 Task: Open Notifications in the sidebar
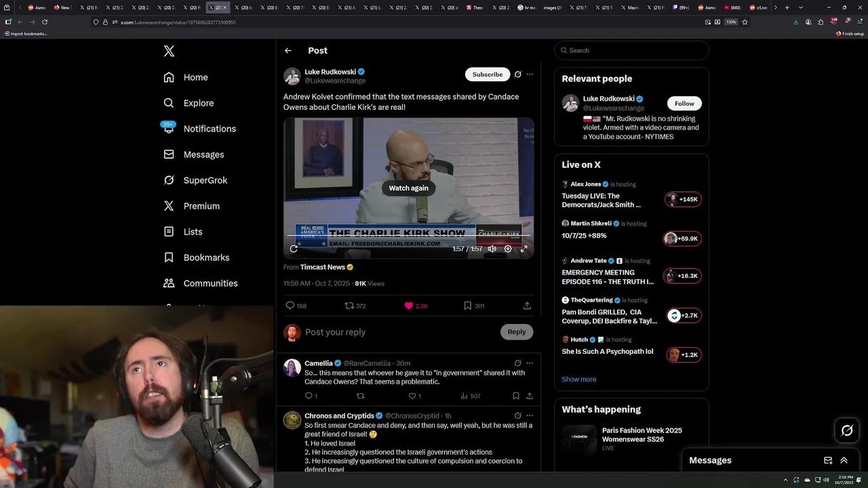click(199, 129)
